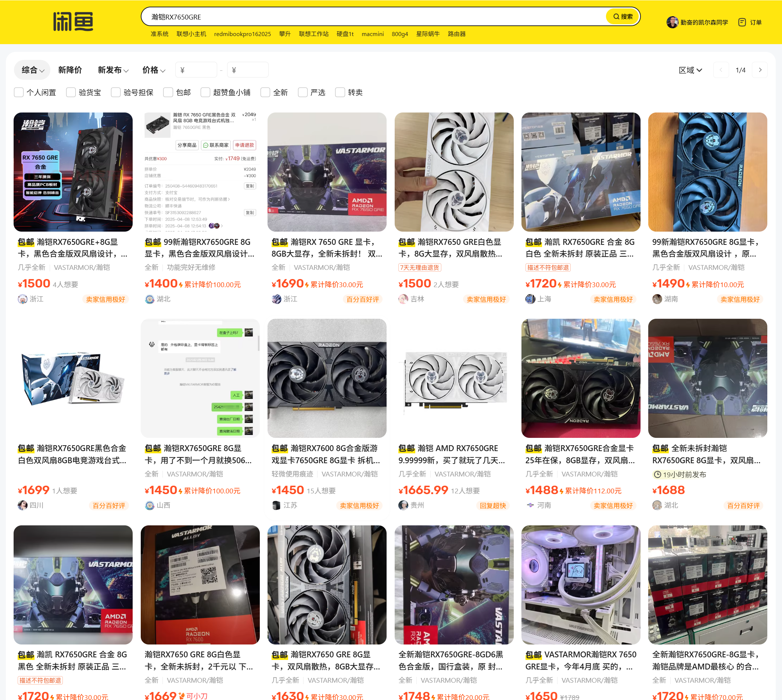The image size is (782, 700).
Task: Open the ¥1490 blue-tinted GPU thumbnail
Action: pyautogui.click(x=707, y=172)
